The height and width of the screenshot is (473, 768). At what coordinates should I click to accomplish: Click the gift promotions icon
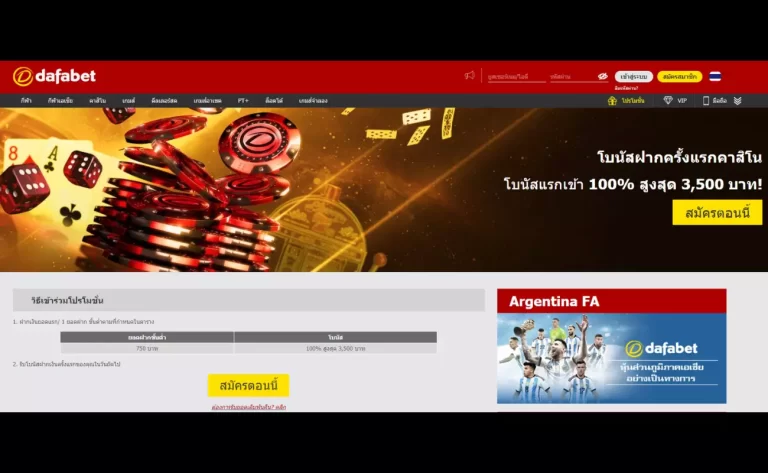[x=612, y=101]
